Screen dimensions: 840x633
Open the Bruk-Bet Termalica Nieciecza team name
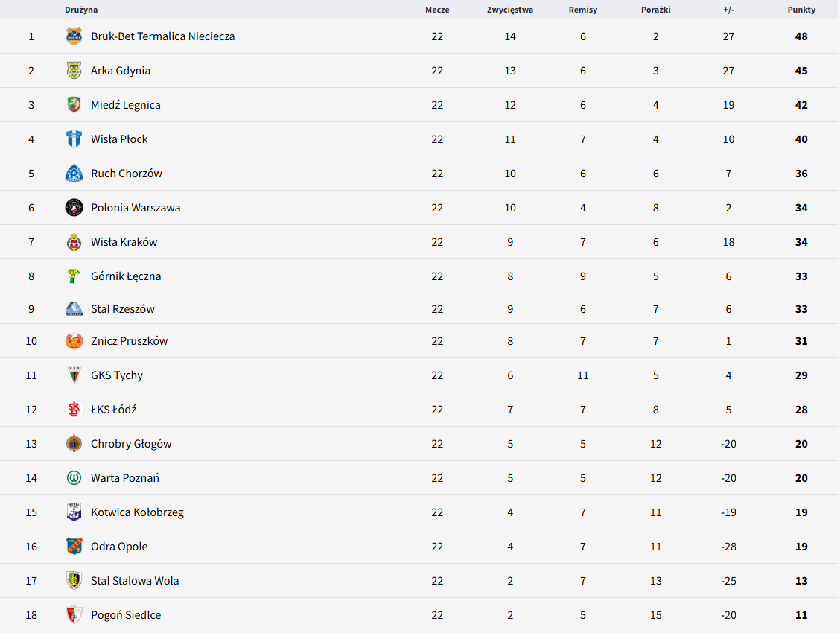coord(163,36)
